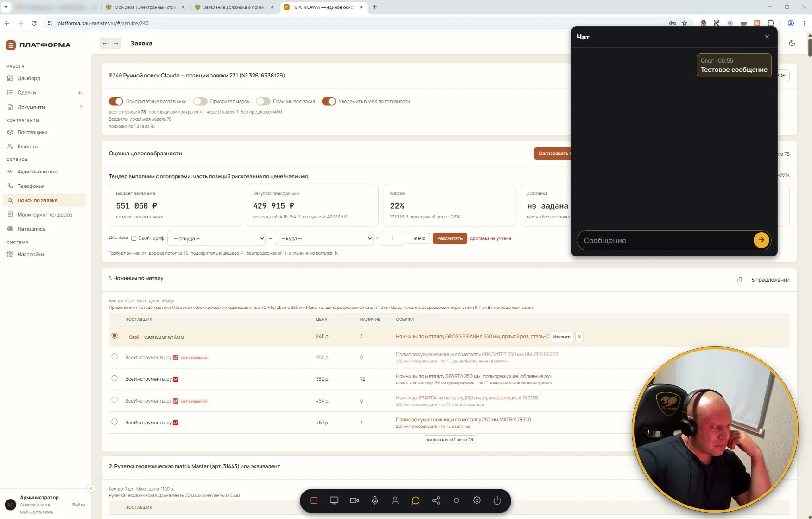Stop recording with the red square icon
Viewport: 812px width, 519px height.
pyautogui.click(x=314, y=500)
